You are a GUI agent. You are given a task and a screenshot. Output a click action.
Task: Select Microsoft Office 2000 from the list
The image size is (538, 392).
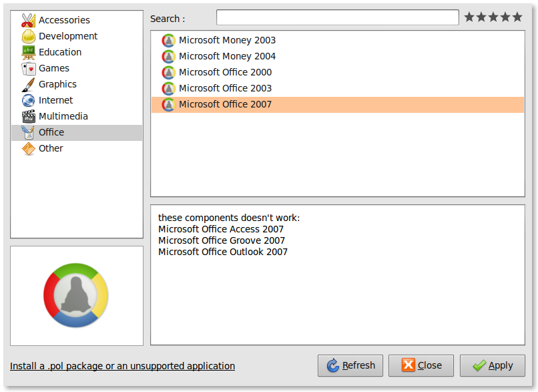point(225,72)
